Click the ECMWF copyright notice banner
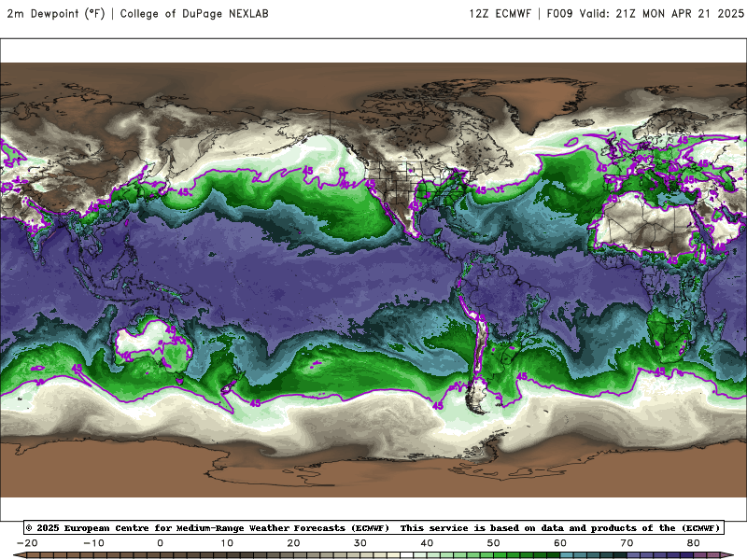The height and width of the screenshot is (560, 747). (374, 527)
